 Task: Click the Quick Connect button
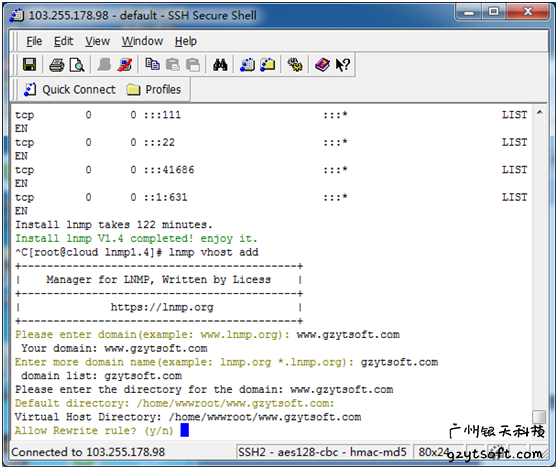(x=70, y=90)
